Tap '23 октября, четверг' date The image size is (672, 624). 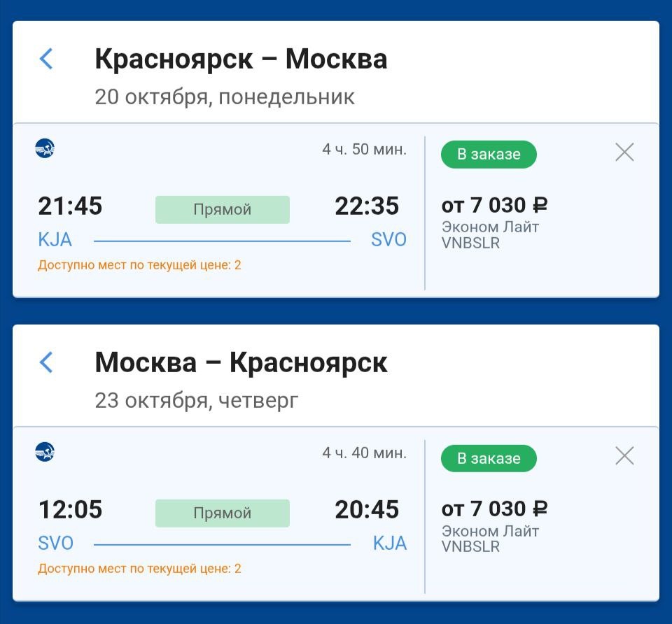coord(197,401)
